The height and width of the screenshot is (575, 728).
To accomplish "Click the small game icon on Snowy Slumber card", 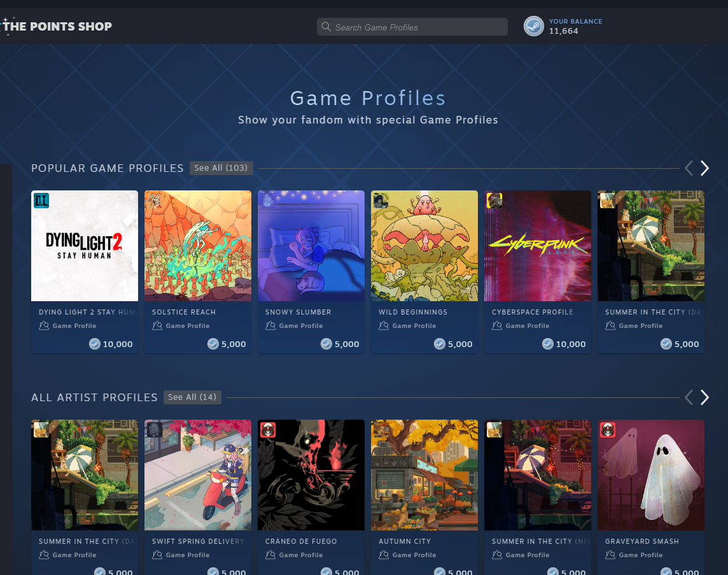I will pyautogui.click(x=268, y=201).
